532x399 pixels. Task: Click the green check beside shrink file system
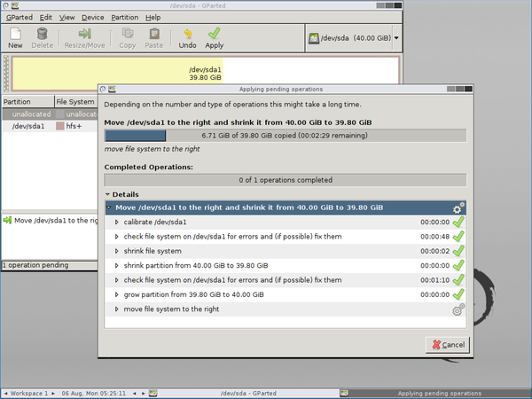tap(458, 251)
